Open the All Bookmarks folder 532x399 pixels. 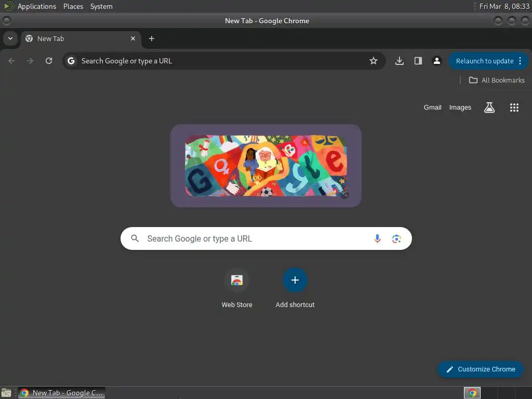point(497,80)
